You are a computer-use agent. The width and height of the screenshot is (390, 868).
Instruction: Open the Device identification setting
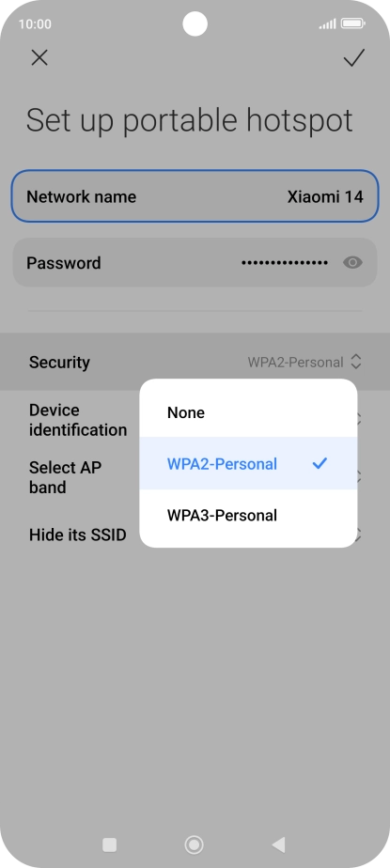click(78, 420)
